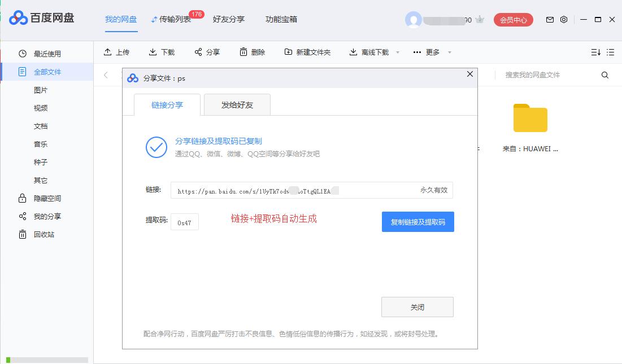
Task: Open 会员中心 at the top
Action: [513, 19]
